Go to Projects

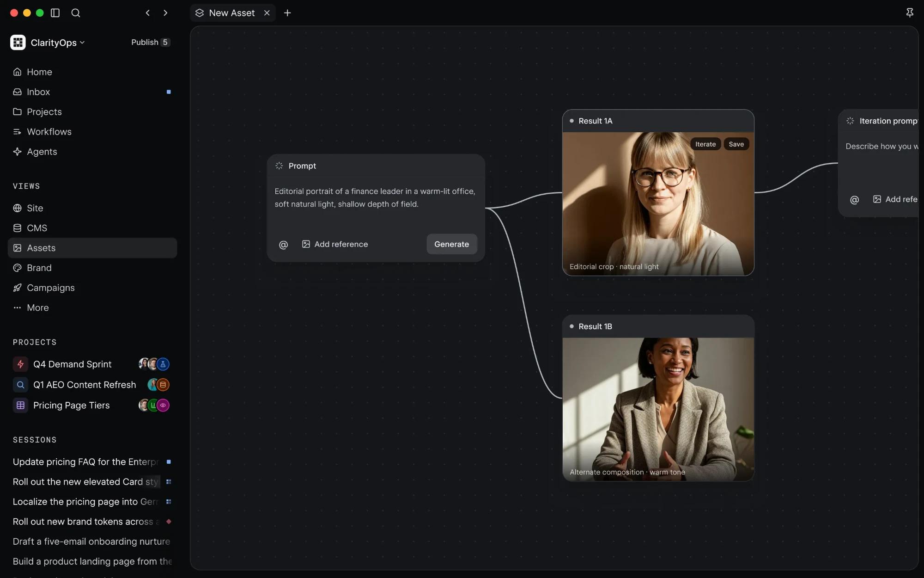pos(92,111)
